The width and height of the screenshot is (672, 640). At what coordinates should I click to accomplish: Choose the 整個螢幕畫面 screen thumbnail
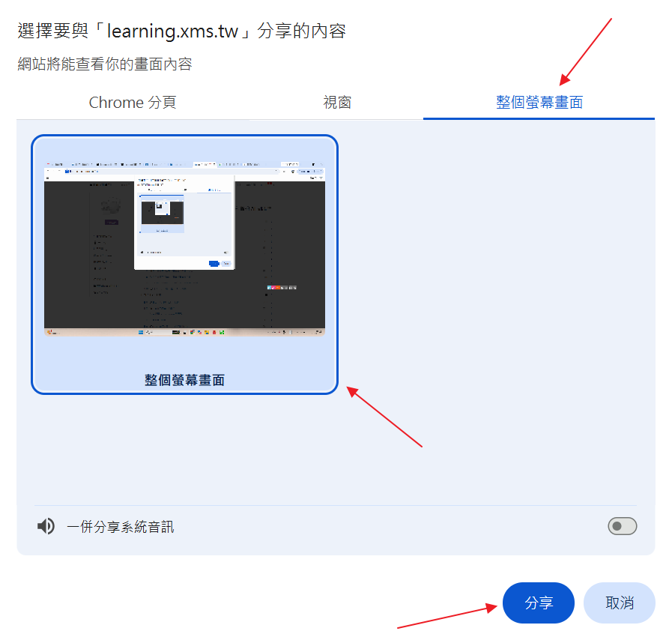pyautogui.click(x=185, y=265)
